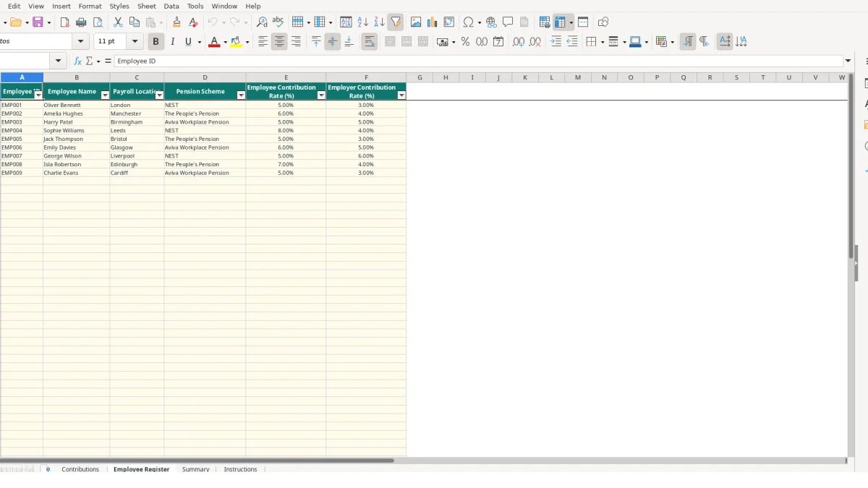
Task: Delete a decimal place
Action: [x=535, y=42]
